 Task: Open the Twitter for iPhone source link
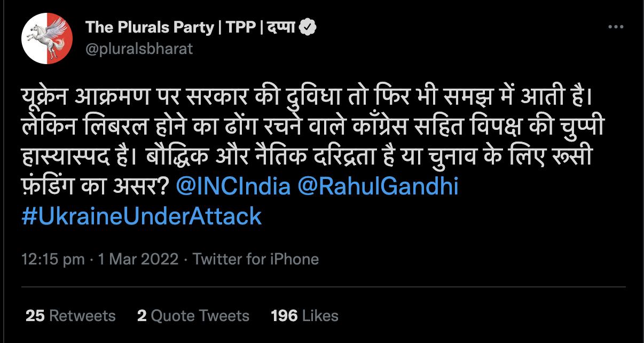(255, 260)
